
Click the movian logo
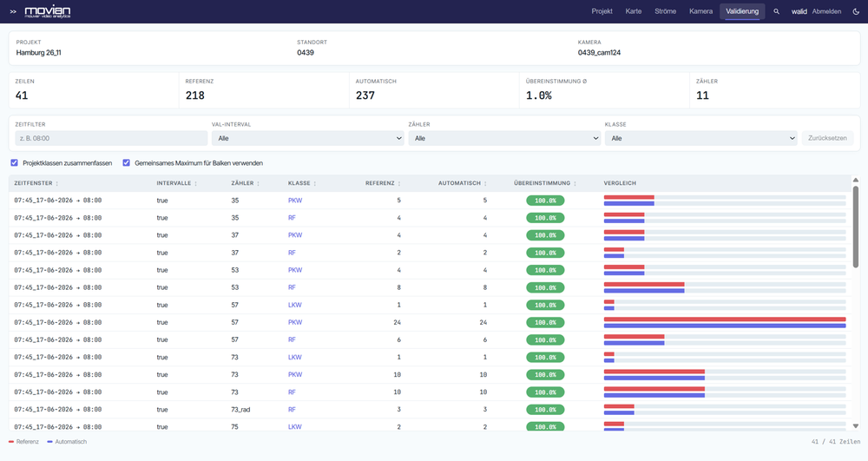point(48,11)
